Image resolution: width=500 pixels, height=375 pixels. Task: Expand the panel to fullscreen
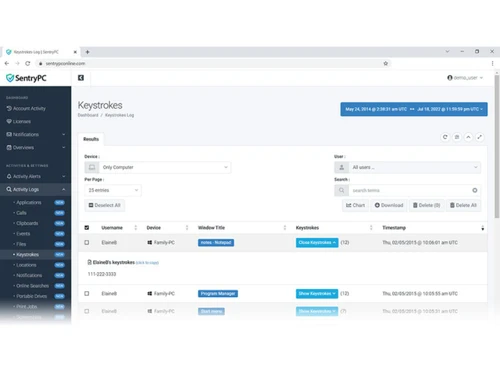coord(480,137)
